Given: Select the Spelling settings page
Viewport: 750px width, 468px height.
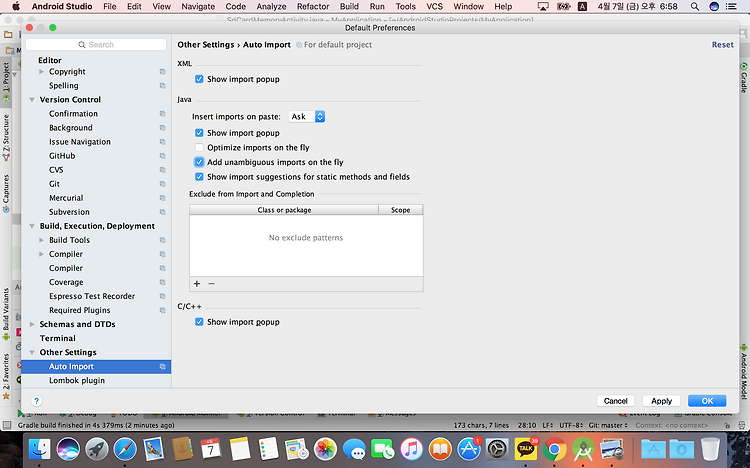Looking at the screenshot, I should 96,86.
